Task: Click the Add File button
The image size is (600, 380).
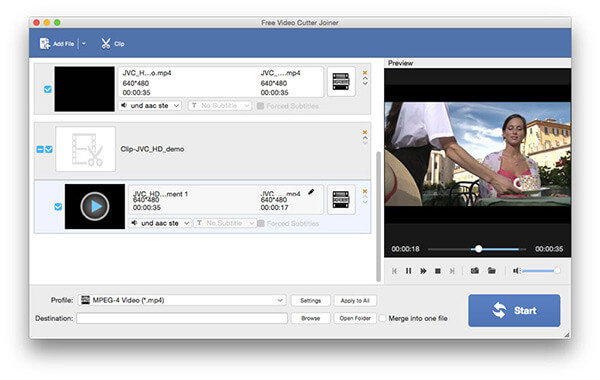Action: [57, 44]
